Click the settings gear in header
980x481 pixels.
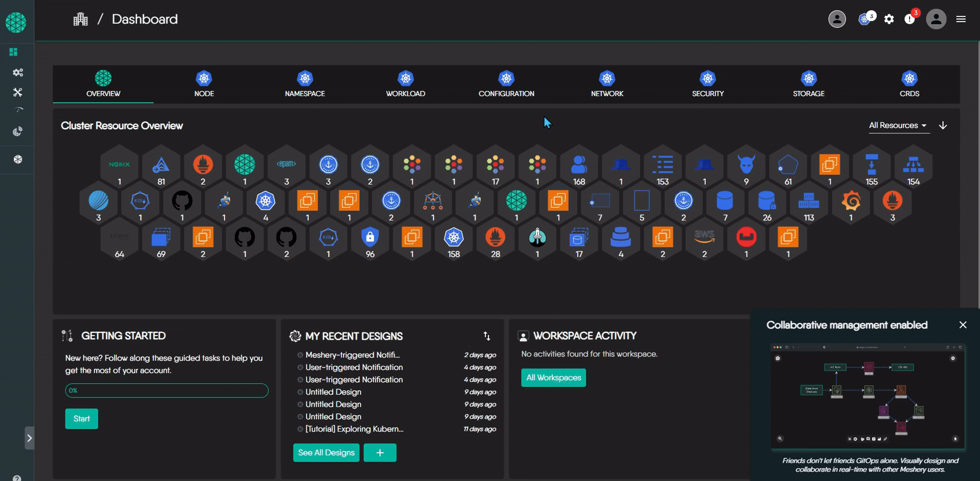pos(889,19)
